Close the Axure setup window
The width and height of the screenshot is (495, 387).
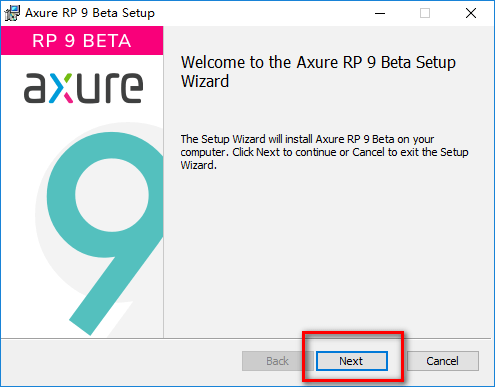pos(471,13)
